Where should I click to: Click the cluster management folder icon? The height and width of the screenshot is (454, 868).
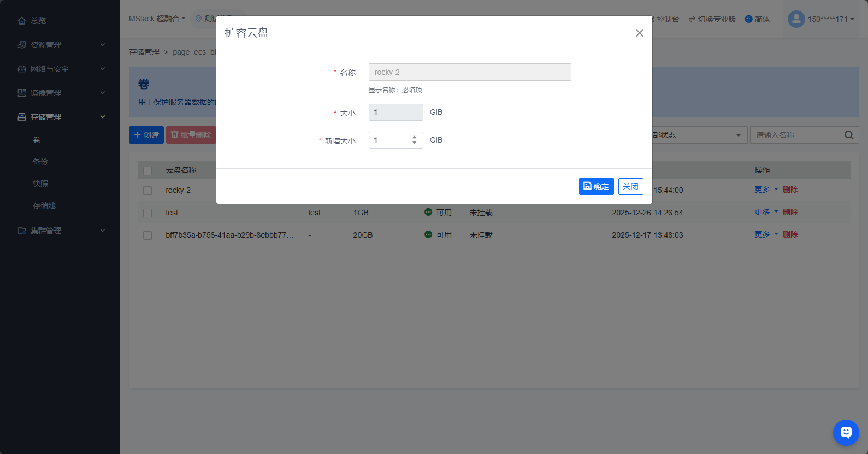coord(22,231)
